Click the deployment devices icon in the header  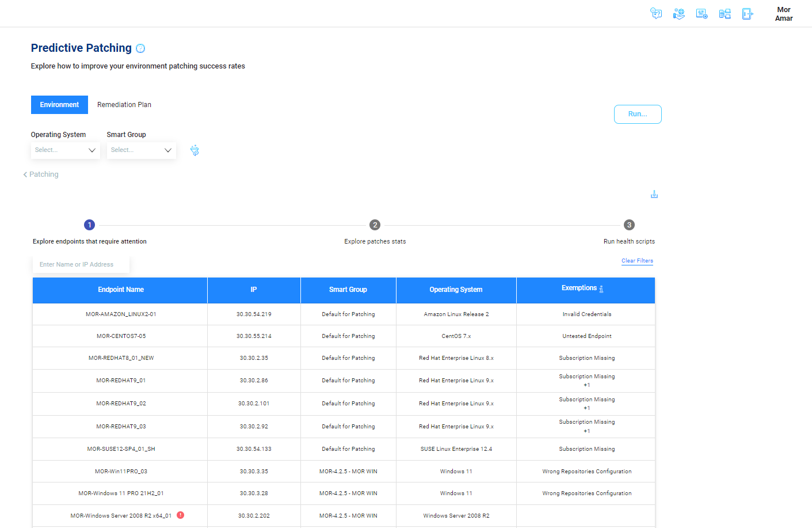(x=725, y=13)
